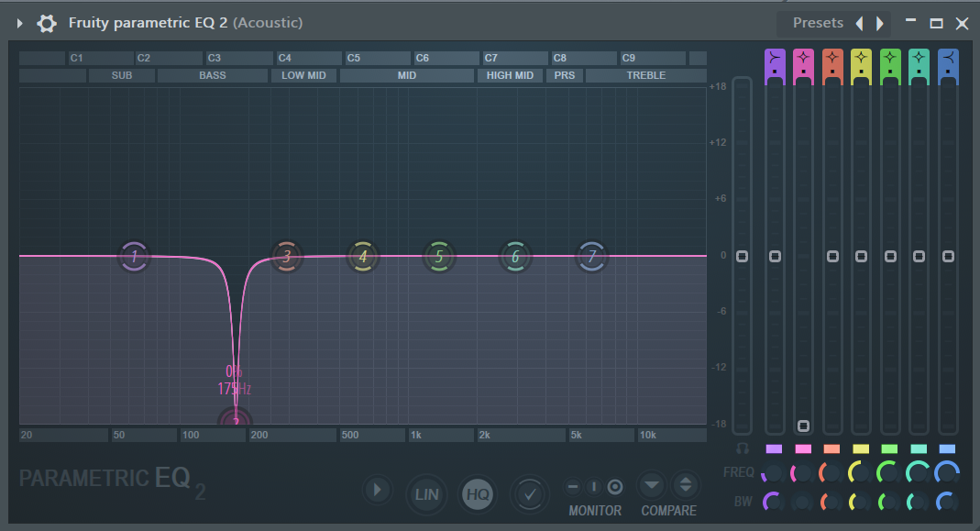Click the blue band 7 filter type icon
The image size is (980, 531).
(x=948, y=58)
